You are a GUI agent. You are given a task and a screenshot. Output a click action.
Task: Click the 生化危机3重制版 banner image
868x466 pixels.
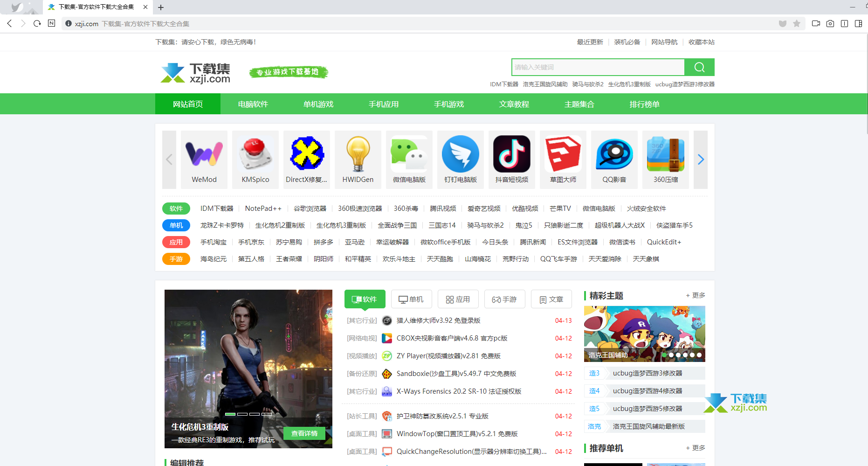(x=248, y=369)
